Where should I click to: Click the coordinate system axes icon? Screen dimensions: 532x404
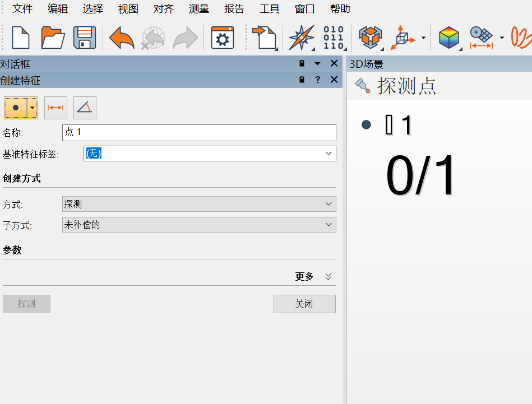403,38
